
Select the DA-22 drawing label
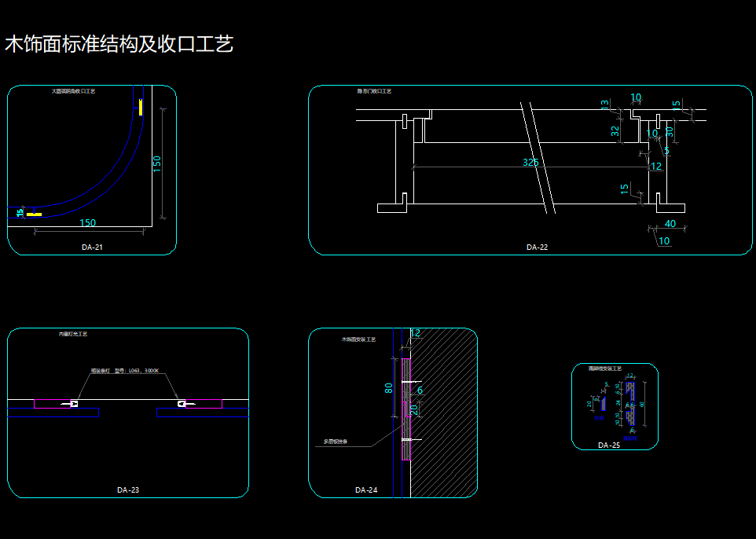(x=537, y=247)
